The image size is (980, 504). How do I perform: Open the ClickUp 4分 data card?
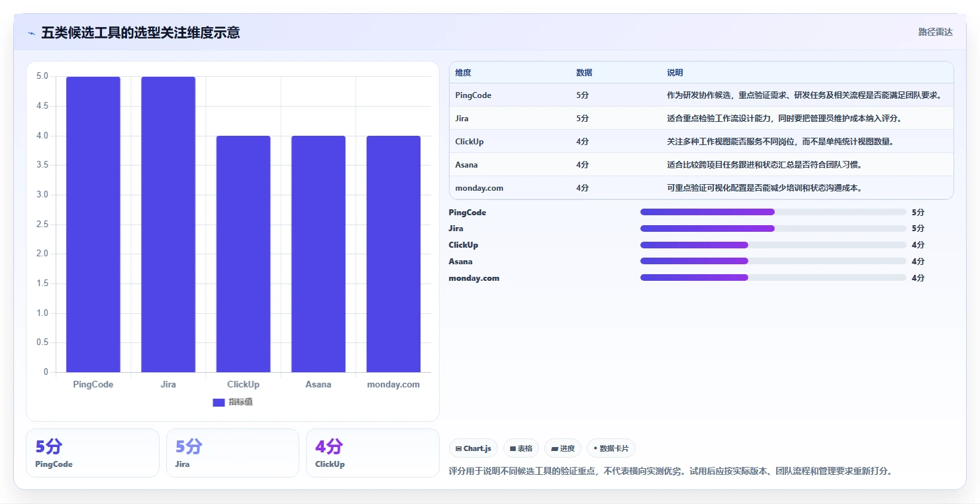click(x=373, y=453)
